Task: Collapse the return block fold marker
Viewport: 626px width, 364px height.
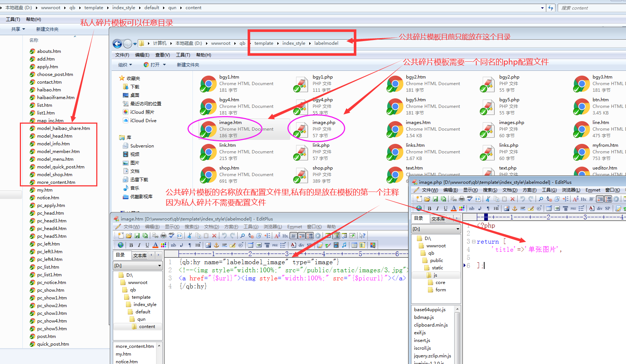Action: (x=474, y=241)
